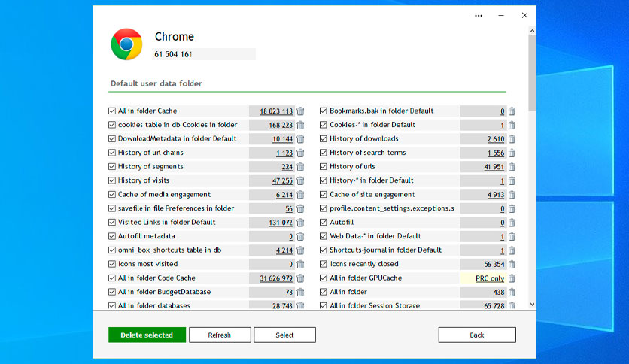The height and width of the screenshot is (364, 629).
Task: Minimize the cleaner window
Action: [501, 16]
